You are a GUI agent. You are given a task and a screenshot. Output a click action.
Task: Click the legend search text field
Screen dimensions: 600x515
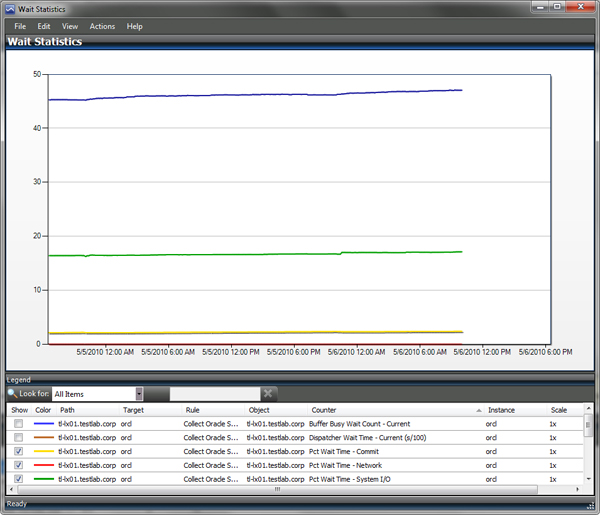214,394
